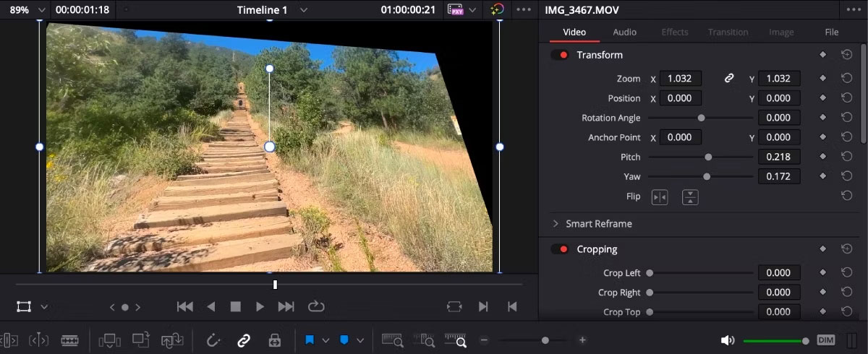Reset the Crop Left parameter
This screenshot has width=868, height=354.
846,273
